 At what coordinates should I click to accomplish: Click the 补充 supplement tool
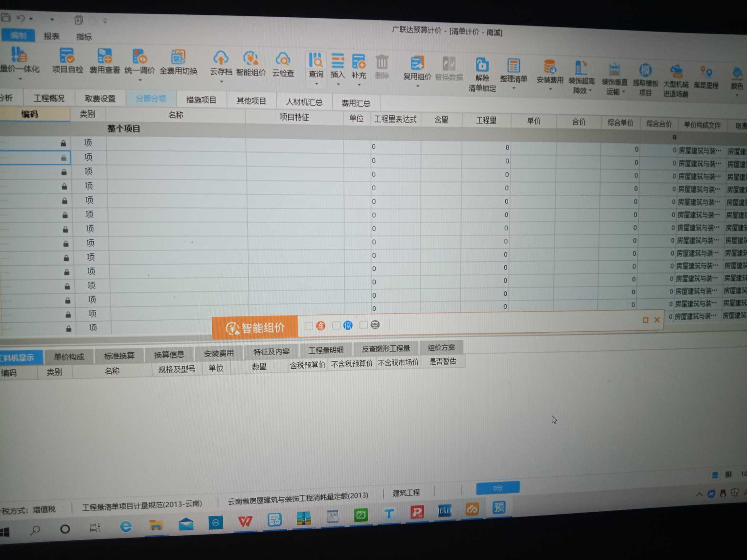coord(359,66)
